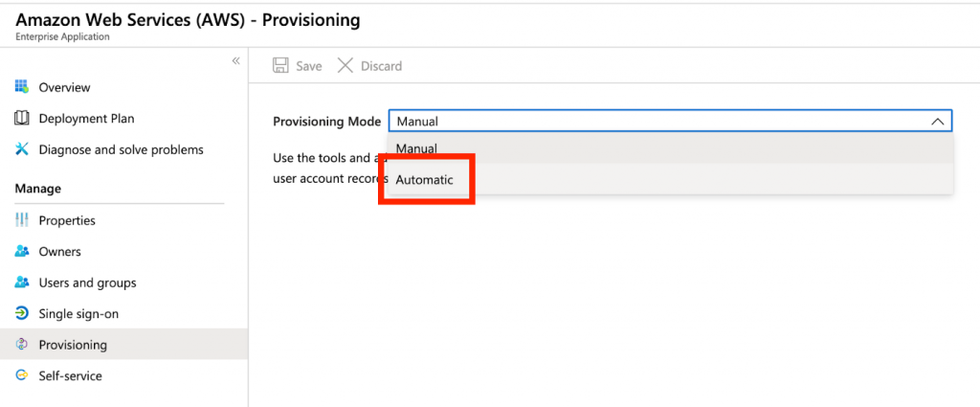Click the Deployment Plan book icon
The image size is (980, 407).
tap(22, 118)
